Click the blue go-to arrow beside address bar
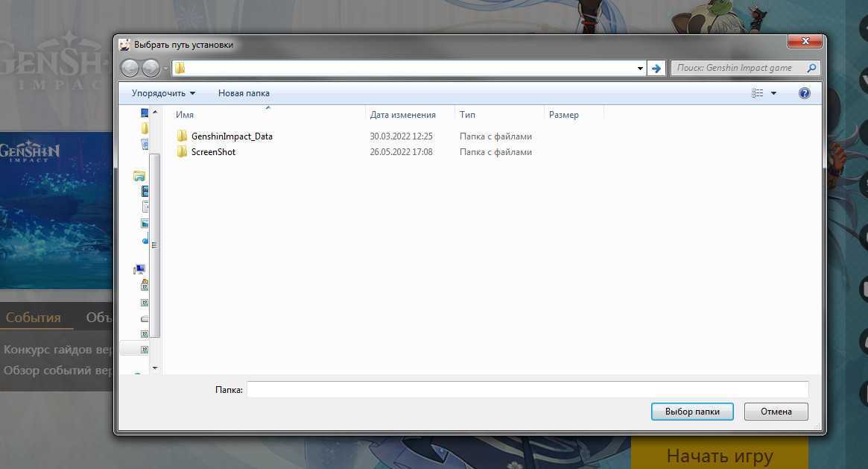The height and width of the screenshot is (469, 868). click(x=656, y=68)
